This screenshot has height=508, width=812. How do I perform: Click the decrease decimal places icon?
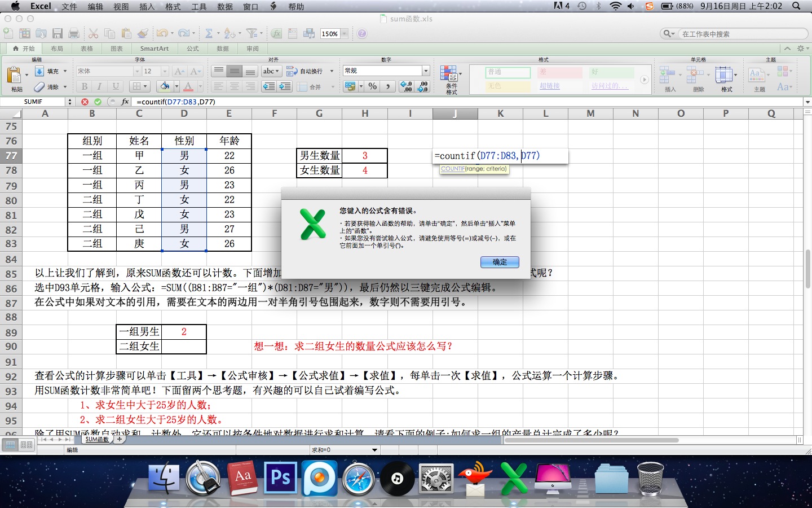pyautogui.click(x=422, y=86)
